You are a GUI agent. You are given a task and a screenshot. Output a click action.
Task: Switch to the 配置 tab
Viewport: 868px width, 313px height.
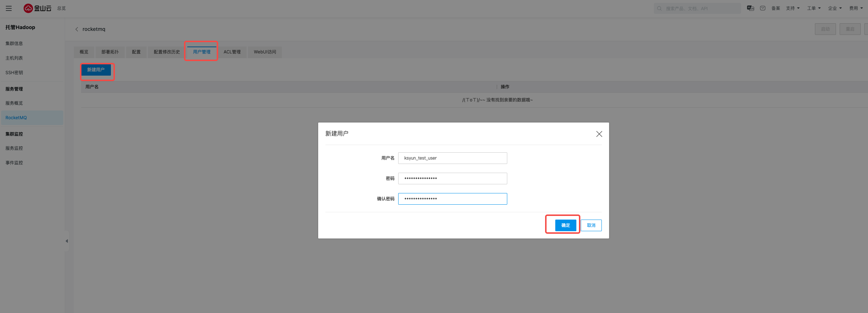point(136,52)
